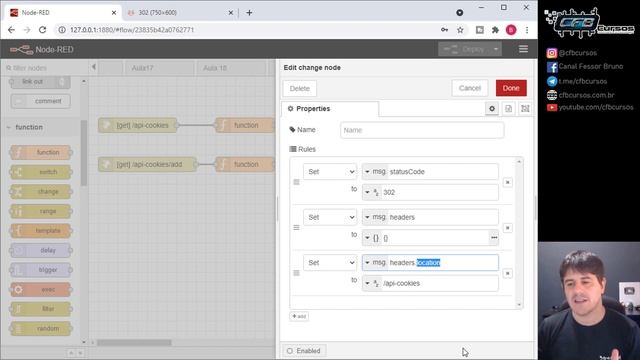640x360 pixels.
Task: Reload the browser page
Action: (x=42, y=30)
